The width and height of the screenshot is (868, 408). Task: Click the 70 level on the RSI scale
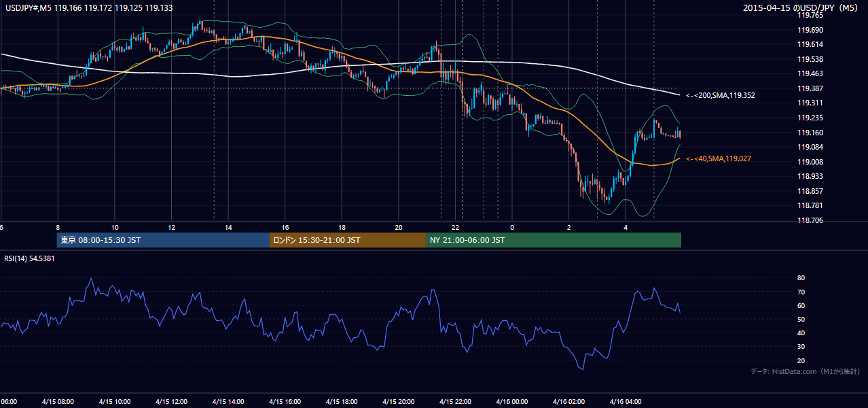tap(801, 292)
